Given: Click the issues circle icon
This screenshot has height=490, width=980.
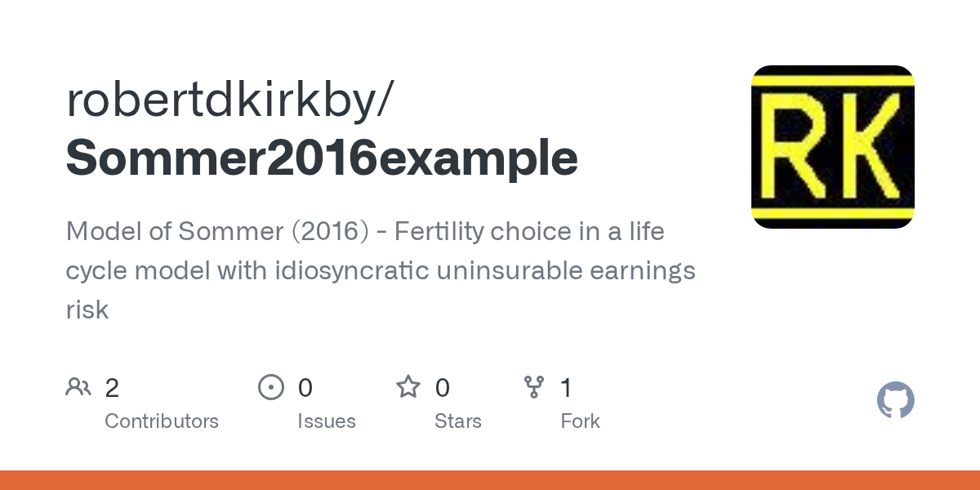Looking at the screenshot, I should point(271,387).
